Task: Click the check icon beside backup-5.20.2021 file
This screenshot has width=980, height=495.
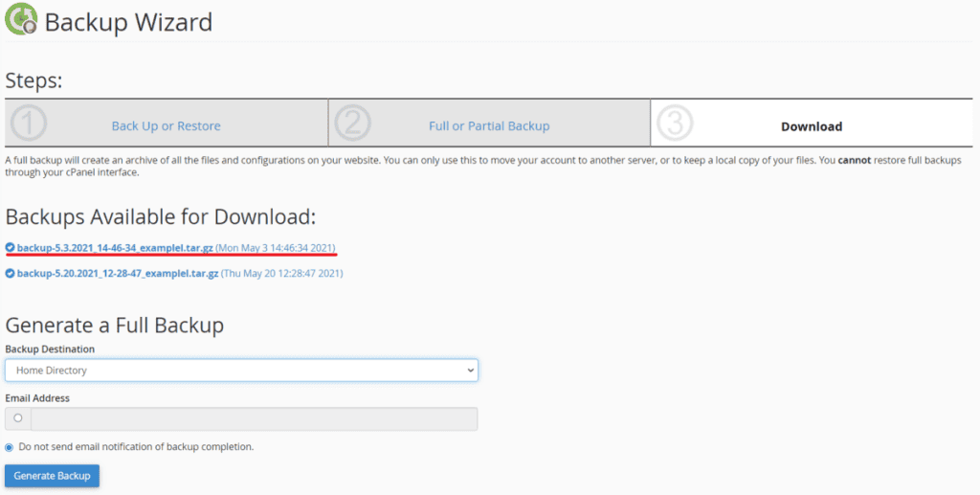Action: pos(10,273)
